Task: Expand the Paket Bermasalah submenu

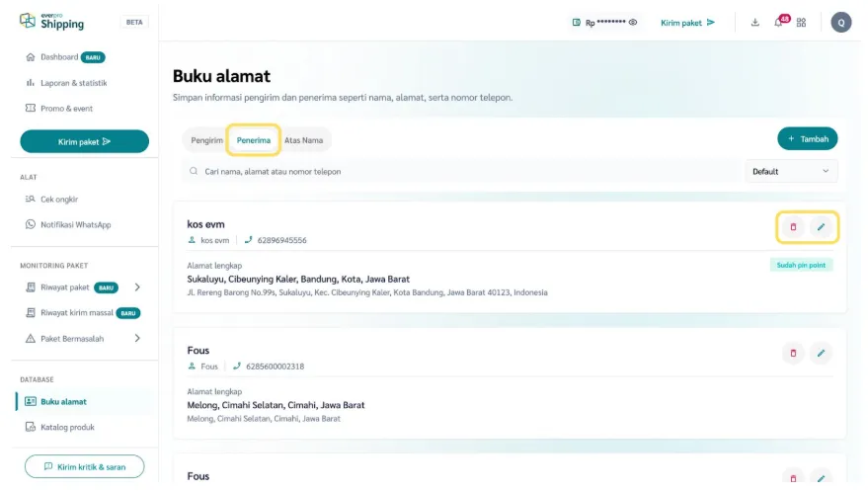Action: point(137,338)
